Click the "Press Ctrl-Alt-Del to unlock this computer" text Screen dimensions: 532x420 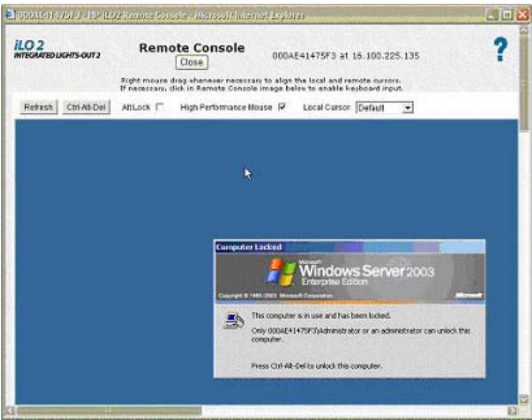(x=317, y=366)
